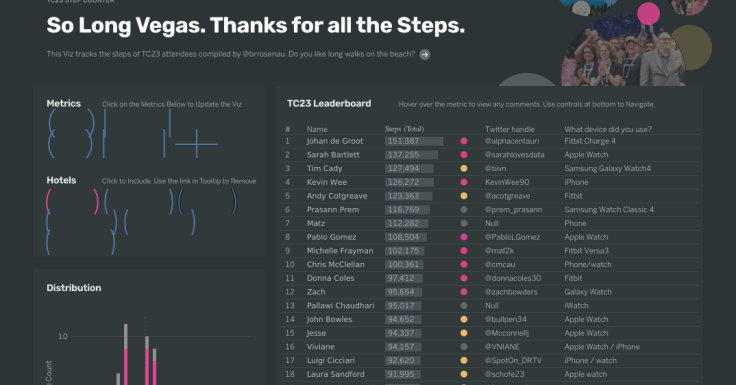Click the pink dot in Chris McClellan's row
Viewport: 736px width, 385px height.
[464, 264]
